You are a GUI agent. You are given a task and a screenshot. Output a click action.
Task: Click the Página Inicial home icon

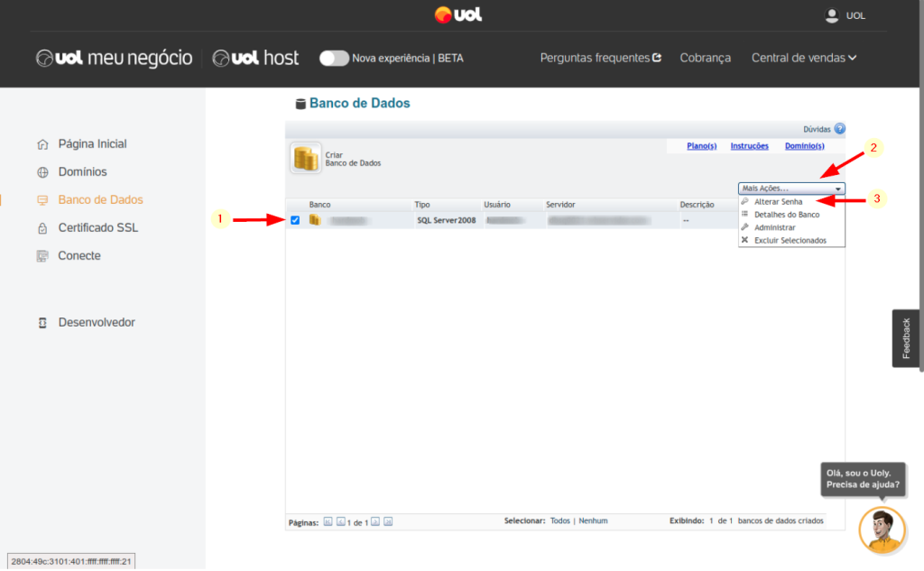tap(42, 144)
